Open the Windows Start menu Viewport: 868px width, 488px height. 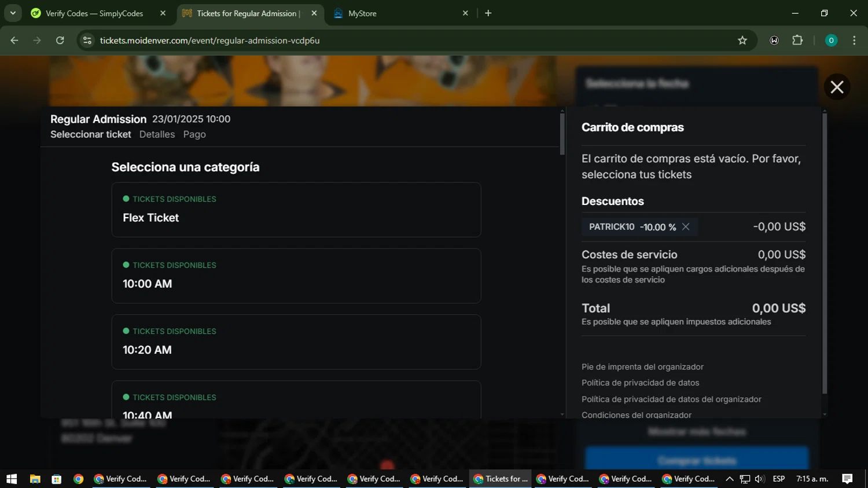[x=12, y=479]
